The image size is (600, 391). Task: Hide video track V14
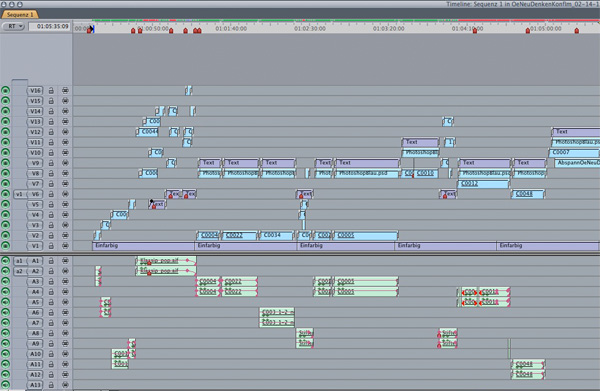[x=5, y=111]
